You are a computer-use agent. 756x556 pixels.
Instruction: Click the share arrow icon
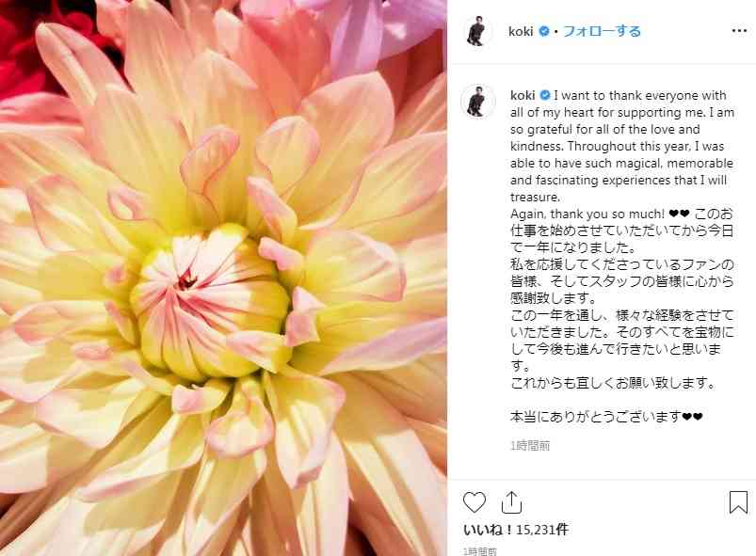511,502
